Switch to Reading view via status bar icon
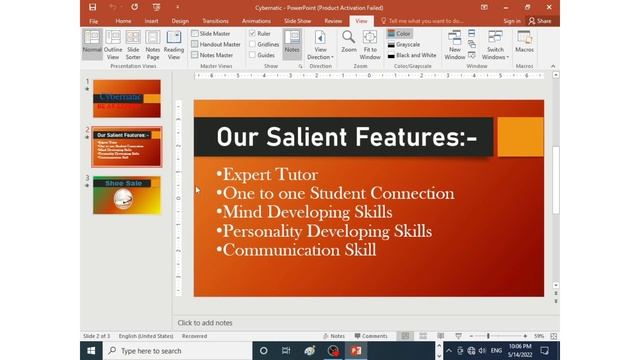The image size is (640, 360). point(441,336)
